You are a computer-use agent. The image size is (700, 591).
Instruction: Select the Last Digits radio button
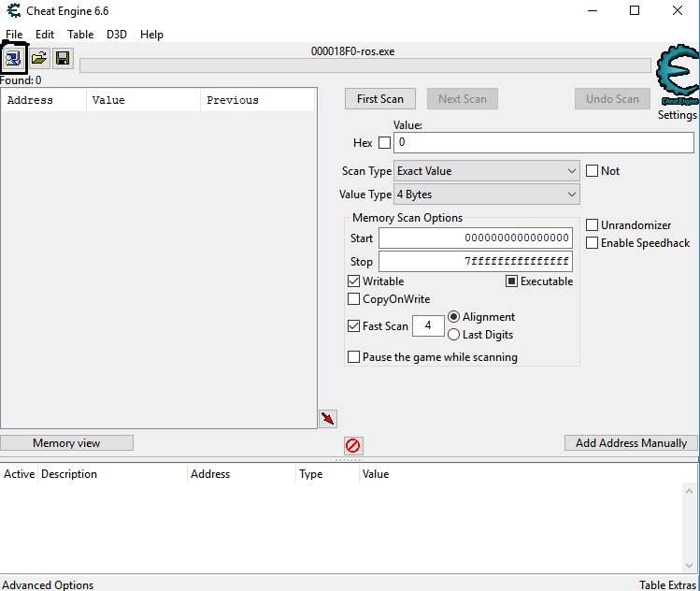(x=453, y=335)
